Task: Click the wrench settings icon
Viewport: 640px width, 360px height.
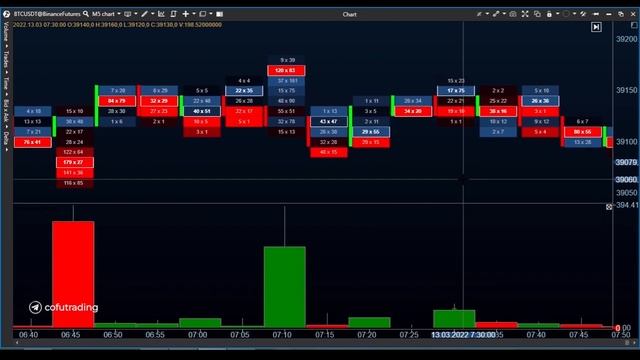Action: pyautogui.click(x=583, y=14)
